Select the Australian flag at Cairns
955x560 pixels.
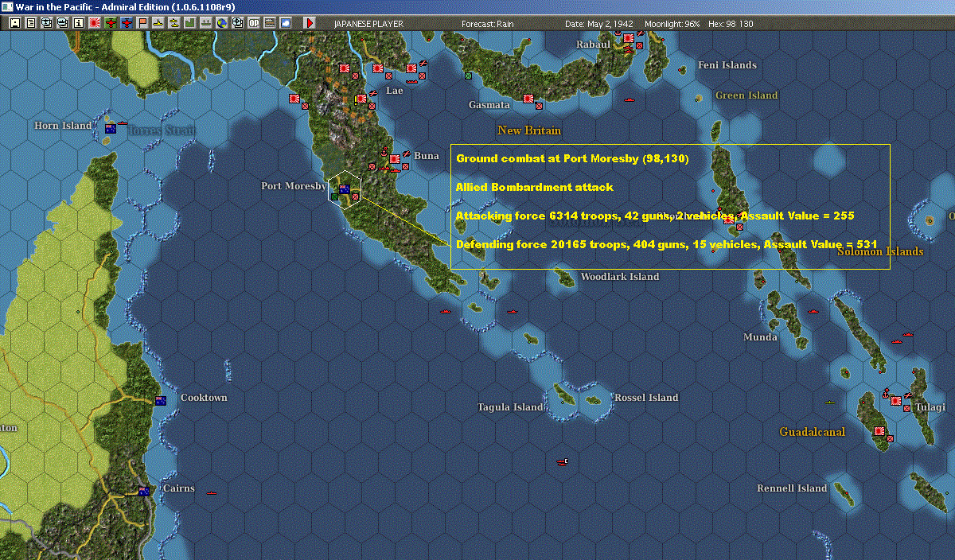(x=144, y=491)
